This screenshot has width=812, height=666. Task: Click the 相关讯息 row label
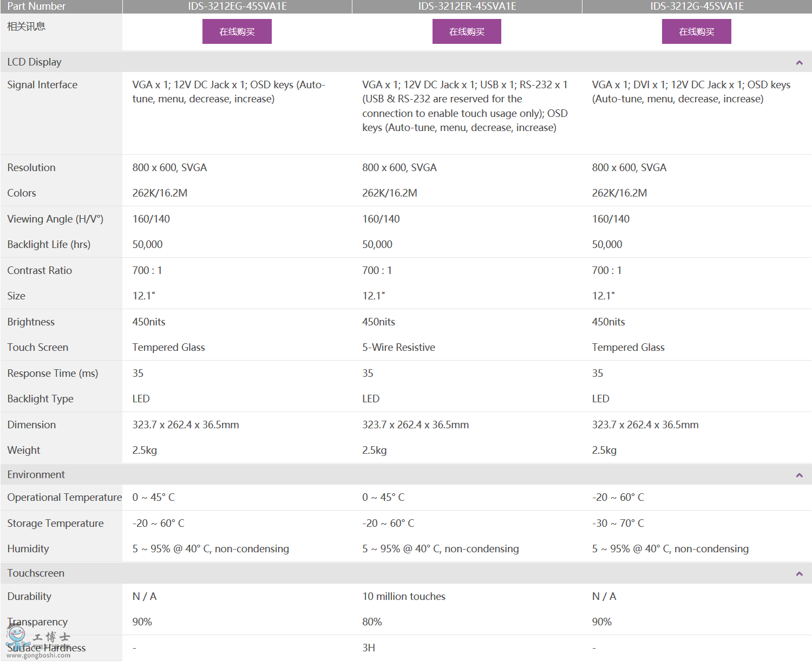[26, 27]
